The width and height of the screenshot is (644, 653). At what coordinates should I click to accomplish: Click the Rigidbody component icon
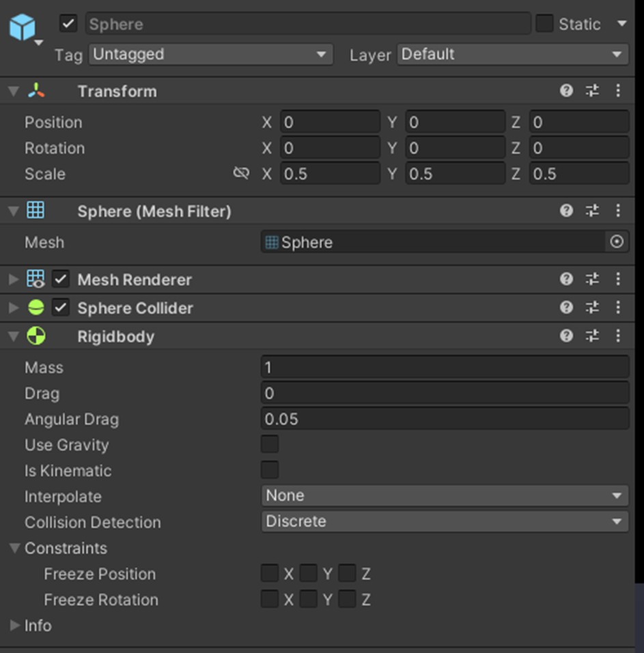coord(36,335)
